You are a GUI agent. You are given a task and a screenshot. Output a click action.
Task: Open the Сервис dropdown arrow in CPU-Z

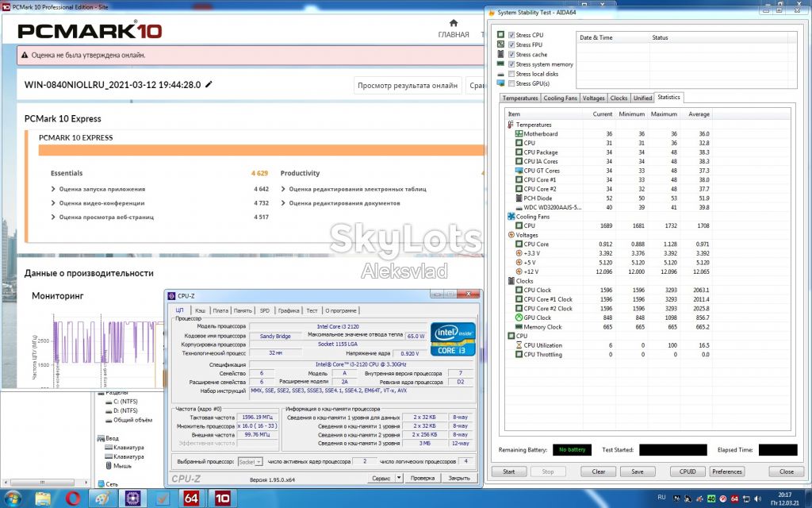(x=399, y=478)
